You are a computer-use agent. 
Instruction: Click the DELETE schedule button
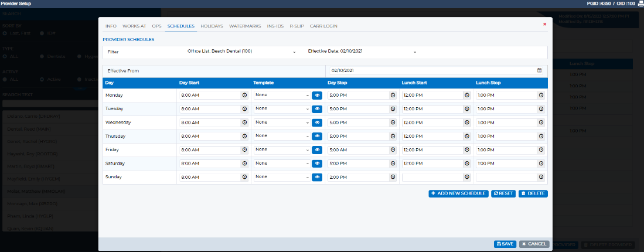point(533,193)
